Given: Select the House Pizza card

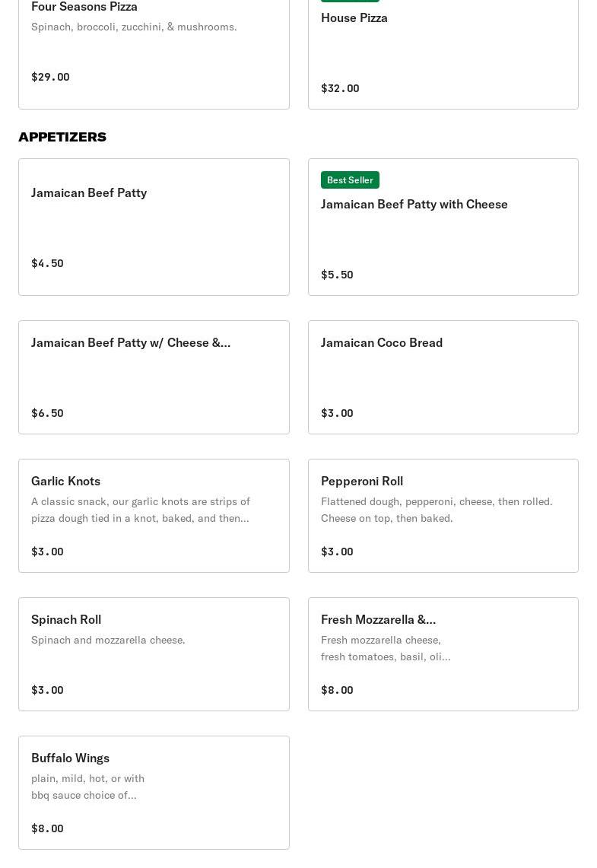Looking at the screenshot, I should [x=443, y=54].
